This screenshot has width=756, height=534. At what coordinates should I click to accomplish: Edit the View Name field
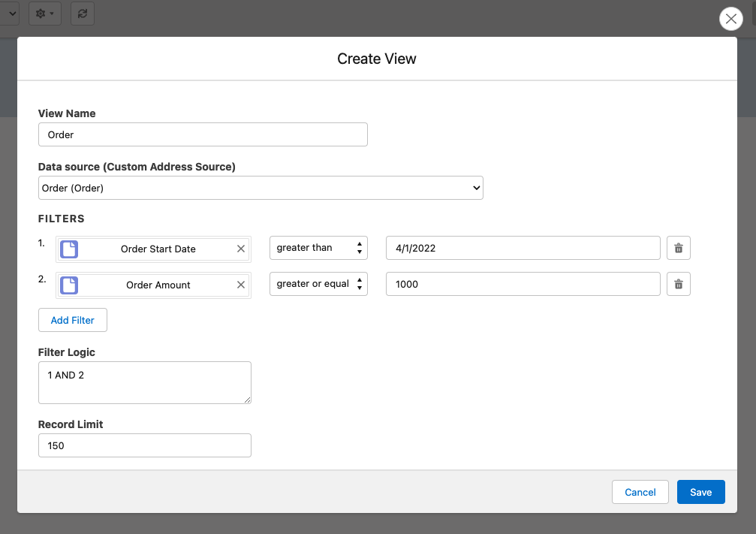(x=203, y=134)
